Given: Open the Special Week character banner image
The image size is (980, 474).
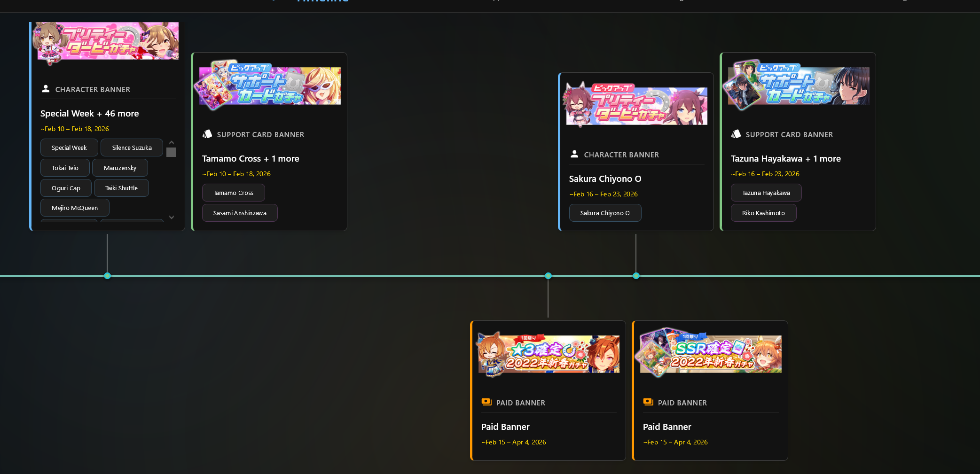Looking at the screenshot, I should [x=106, y=43].
